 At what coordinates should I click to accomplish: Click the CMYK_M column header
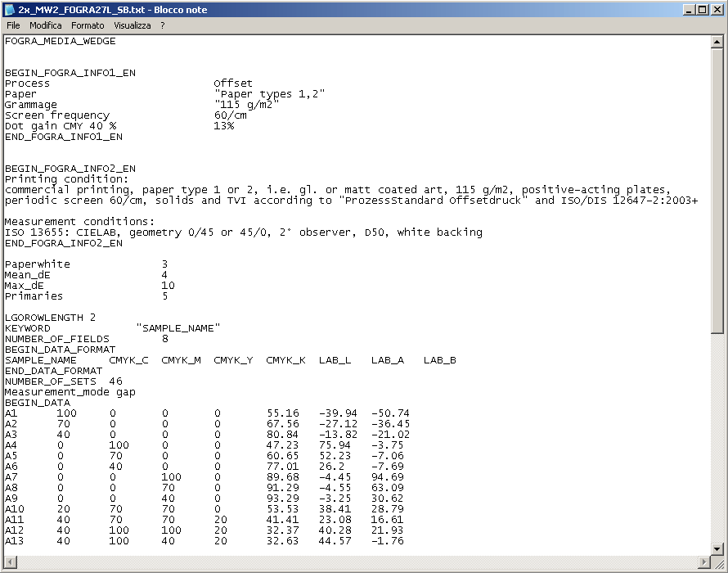[x=181, y=360]
